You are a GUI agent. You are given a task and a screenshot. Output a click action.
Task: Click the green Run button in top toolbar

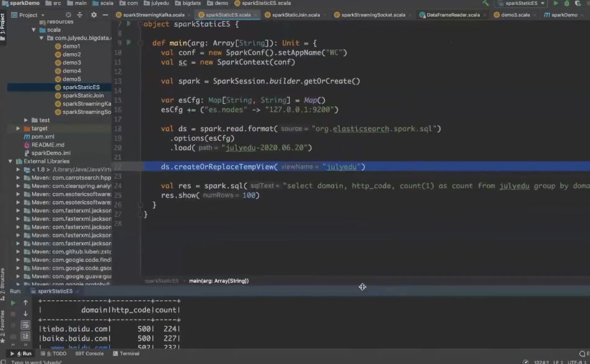click(556, 4)
